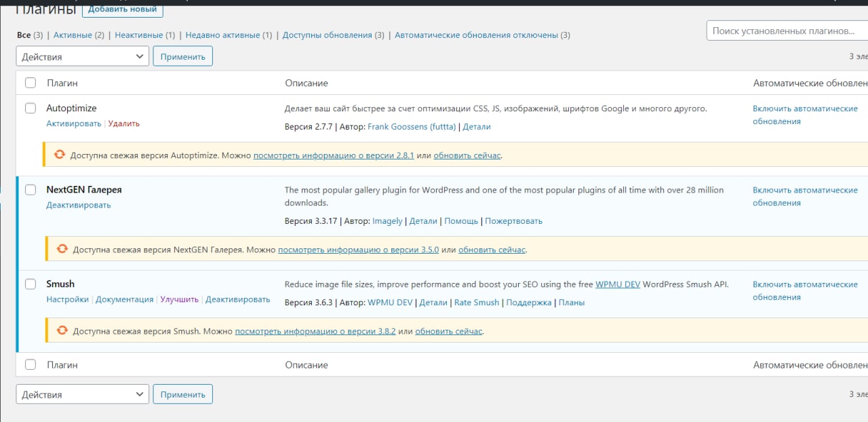This screenshot has height=422, width=868.
Task: Click the NextGEN Галерея update refresh icon
Action: pyautogui.click(x=62, y=249)
